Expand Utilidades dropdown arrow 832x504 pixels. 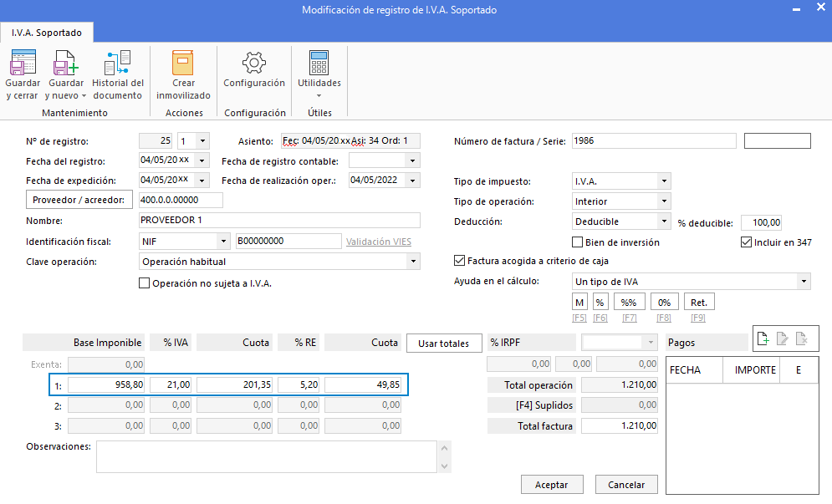tap(319, 96)
